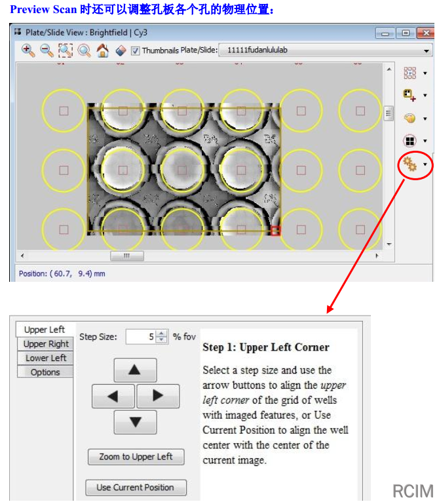
Task: Expand the arrow beside the palette icon
Action: tap(426, 119)
